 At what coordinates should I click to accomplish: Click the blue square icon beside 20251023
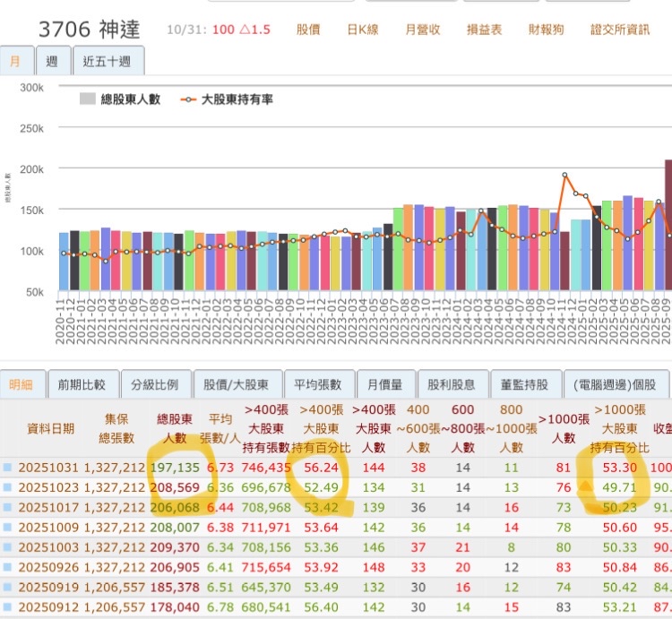tap(8, 487)
